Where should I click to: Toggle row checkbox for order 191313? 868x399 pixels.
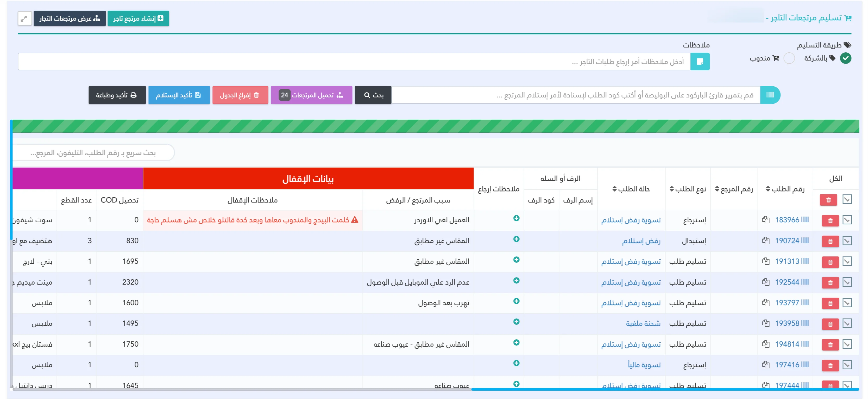[847, 261]
